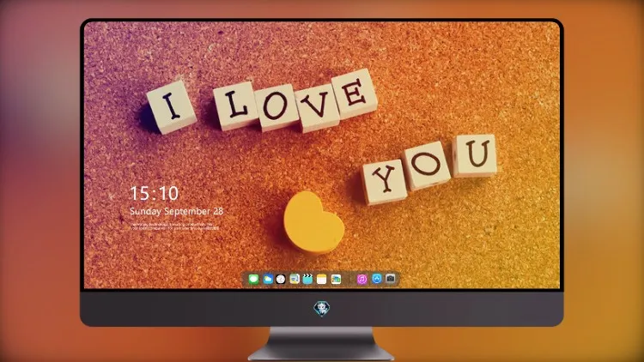Image resolution: width=644 pixels, height=362 pixels.
Task: Click the 15:10 clock widget
Action: coord(154,193)
